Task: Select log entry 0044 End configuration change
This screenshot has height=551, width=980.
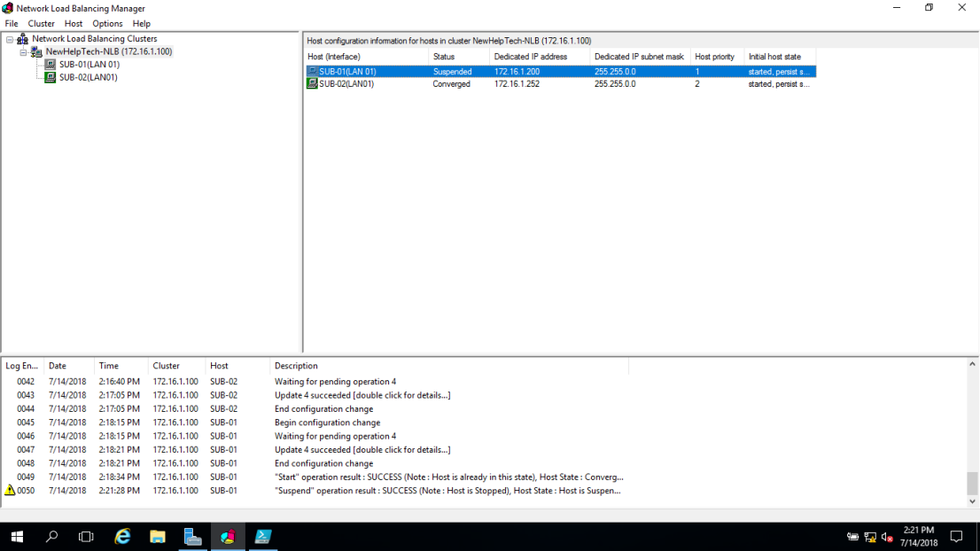Action: point(315,409)
